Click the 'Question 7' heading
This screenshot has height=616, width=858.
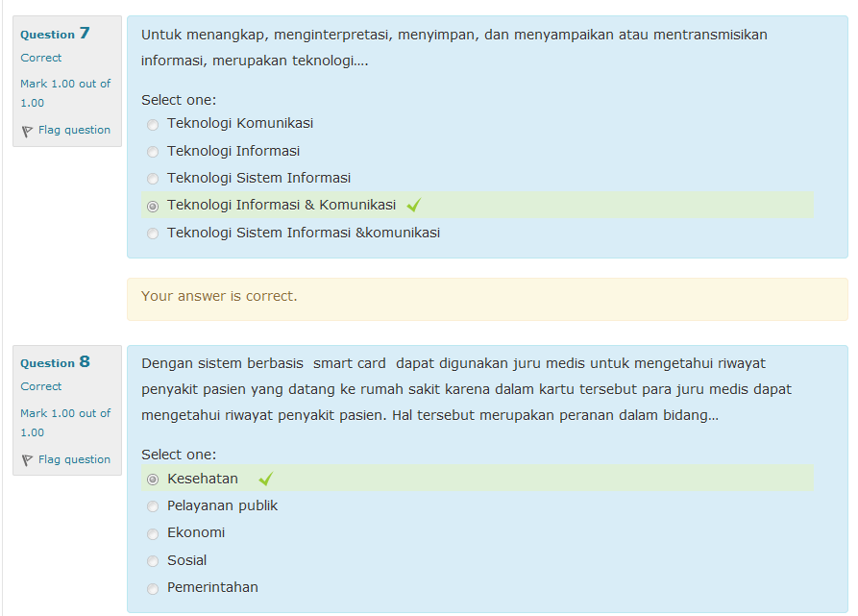[55, 34]
